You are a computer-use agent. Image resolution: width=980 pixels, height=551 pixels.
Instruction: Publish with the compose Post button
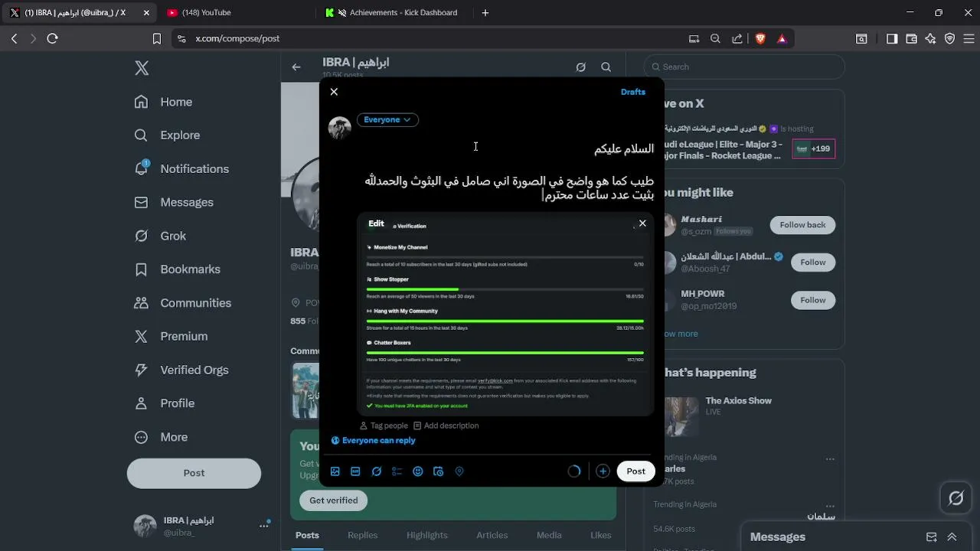pos(636,471)
